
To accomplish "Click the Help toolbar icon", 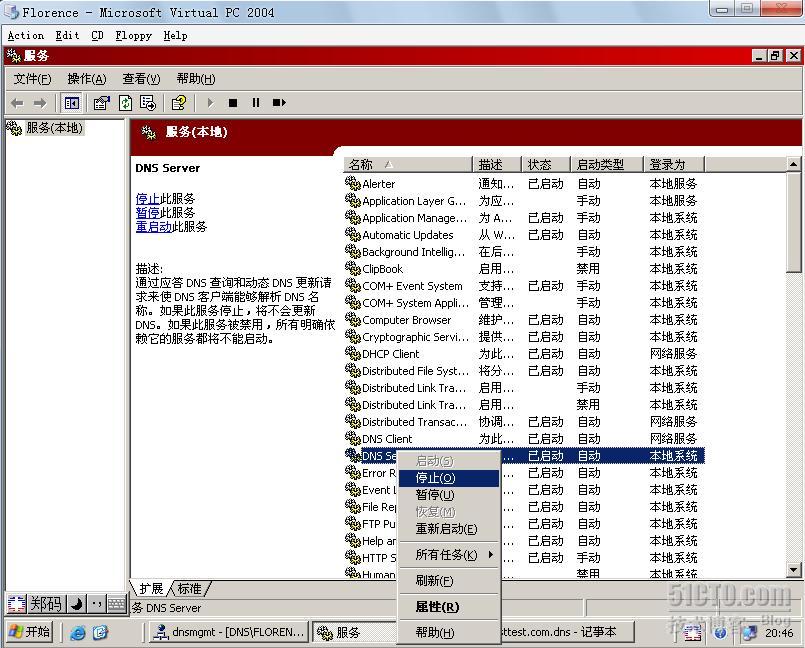I will (179, 103).
